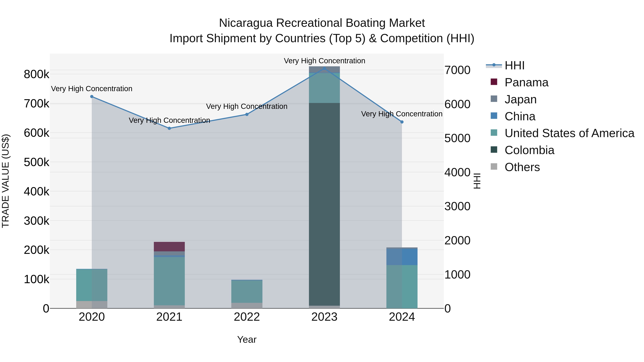The width and height of the screenshot is (644, 362).
Task: Click the HHI data point for 2022
Action: pyautogui.click(x=247, y=114)
